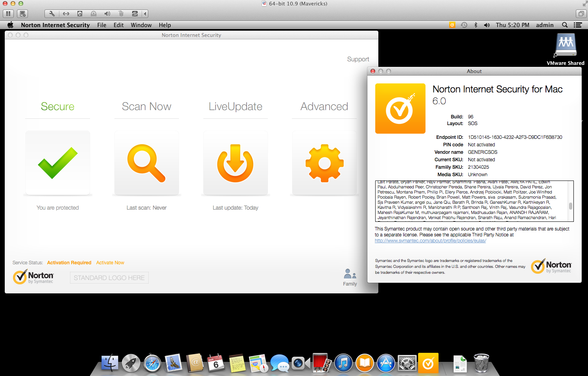Open the App Store dock icon
The height and width of the screenshot is (376, 588).
386,363
